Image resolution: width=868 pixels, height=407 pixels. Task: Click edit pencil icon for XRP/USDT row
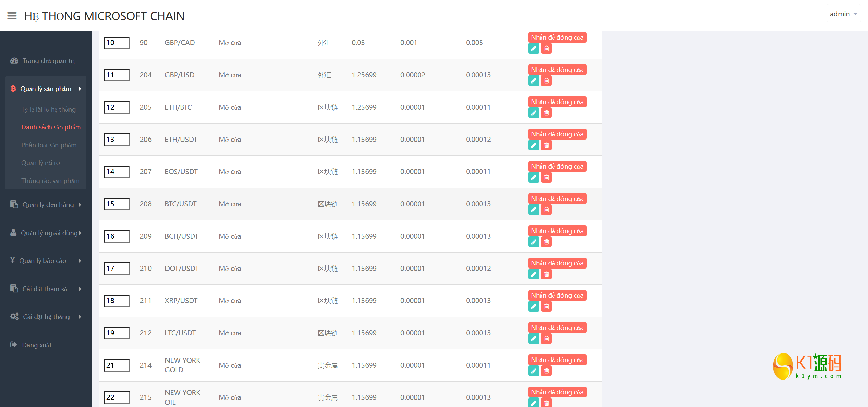[533, 307]
